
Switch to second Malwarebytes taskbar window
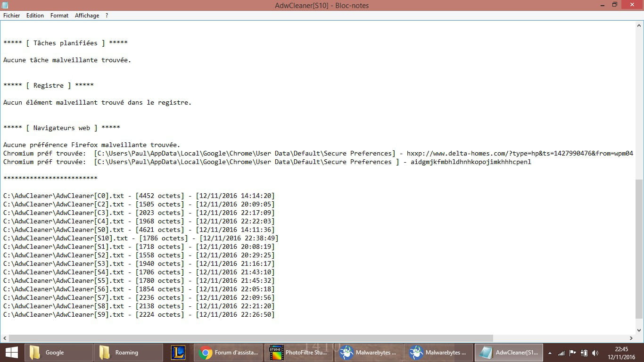[438, 352]
